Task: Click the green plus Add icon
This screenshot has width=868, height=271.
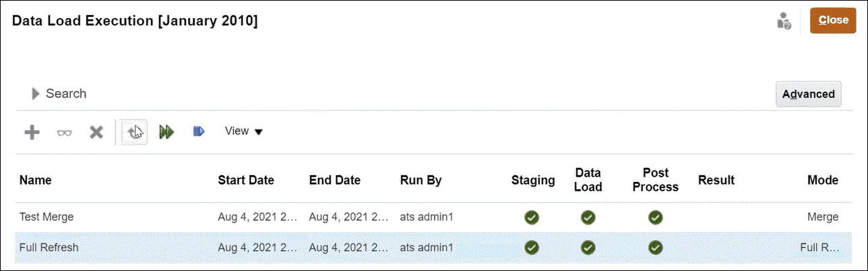Action: tap(32, 132)
